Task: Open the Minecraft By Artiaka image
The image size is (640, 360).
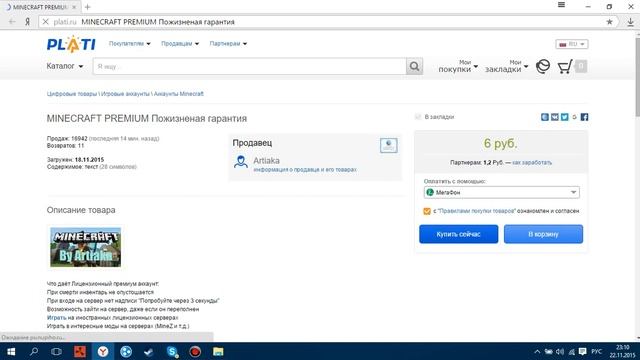Action: pyautogui.click(x=86, y=247)
